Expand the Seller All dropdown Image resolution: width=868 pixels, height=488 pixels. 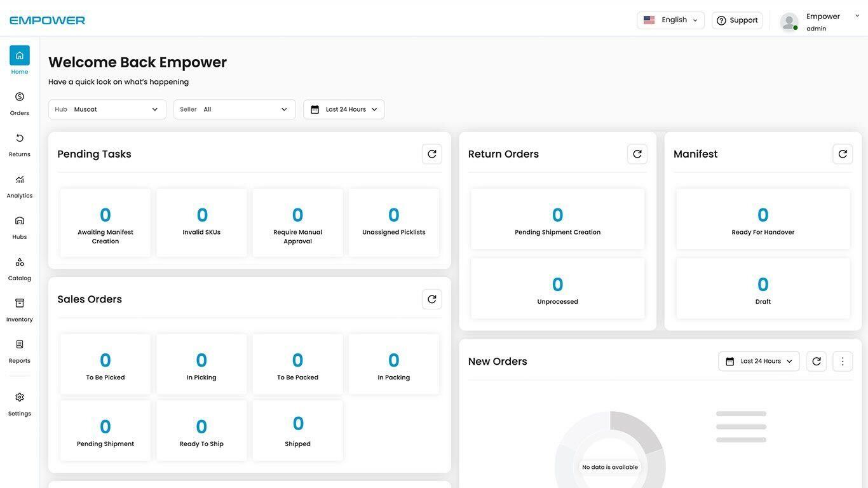tap(234, 109)
